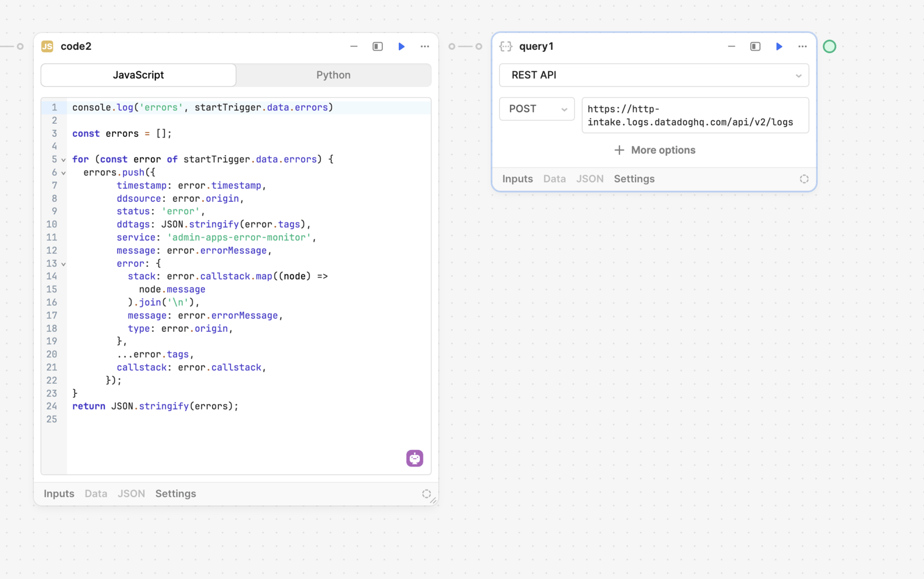Grab the code2 resize handle
Viewport: 924px width, 579px height.
click(433, 500)
